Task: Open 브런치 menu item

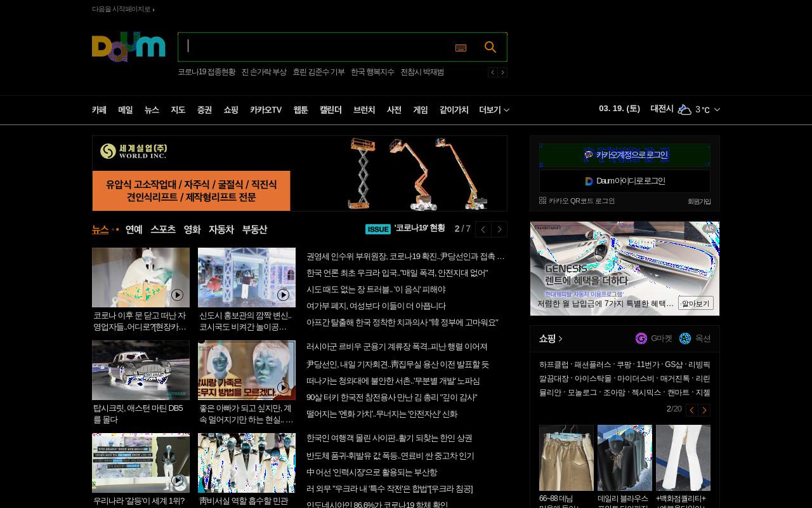Action: click(x=364, y=110)
